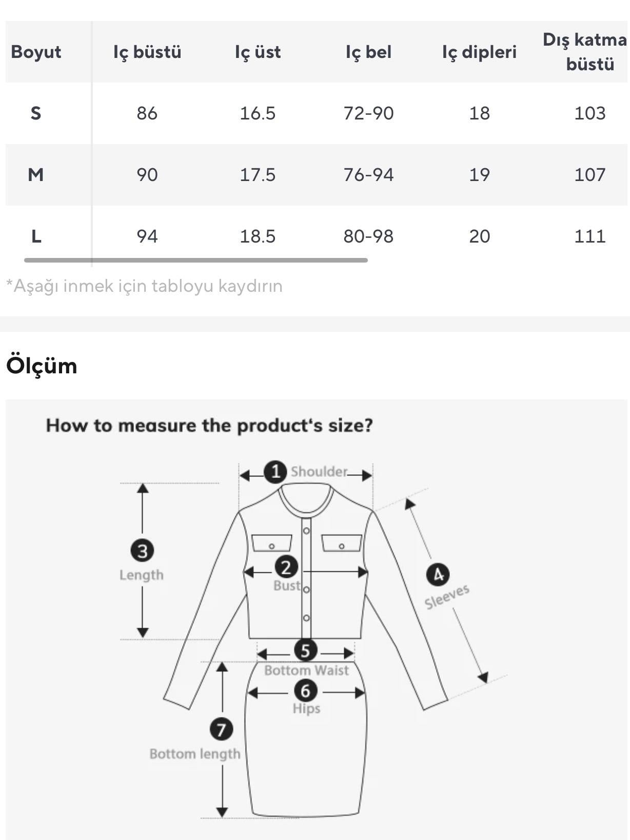Click the 72-90 waist value for S
Screen dimensions: 630x840
coord(368,113)
